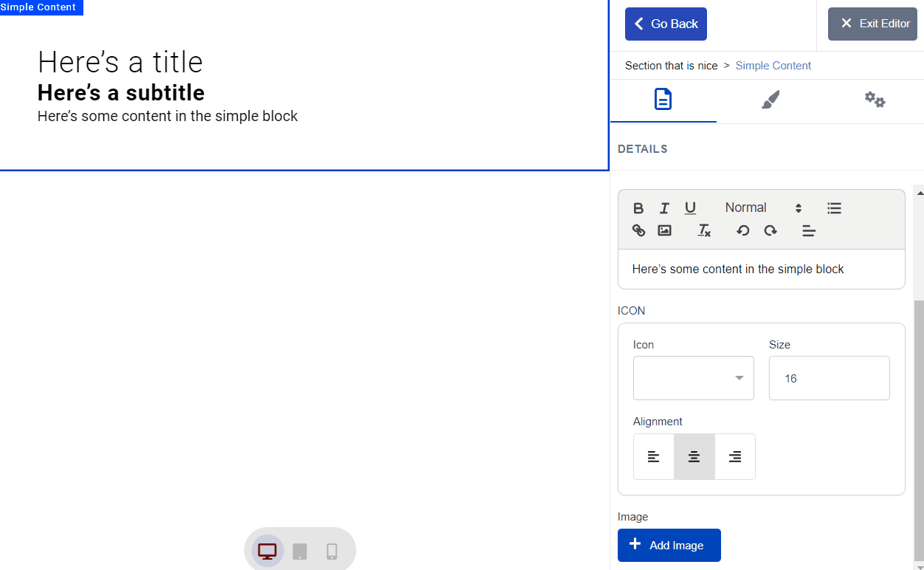Click Add Image under the Image section
Image resolution: width=924 pixels, height=570 pixels.
pyautogui.click(x=669, y=545)
